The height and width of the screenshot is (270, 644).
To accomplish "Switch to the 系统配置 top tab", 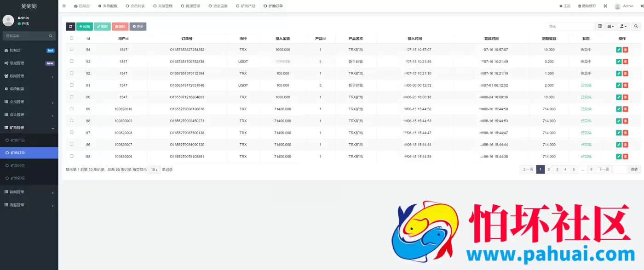I will [x=108, y=6].
